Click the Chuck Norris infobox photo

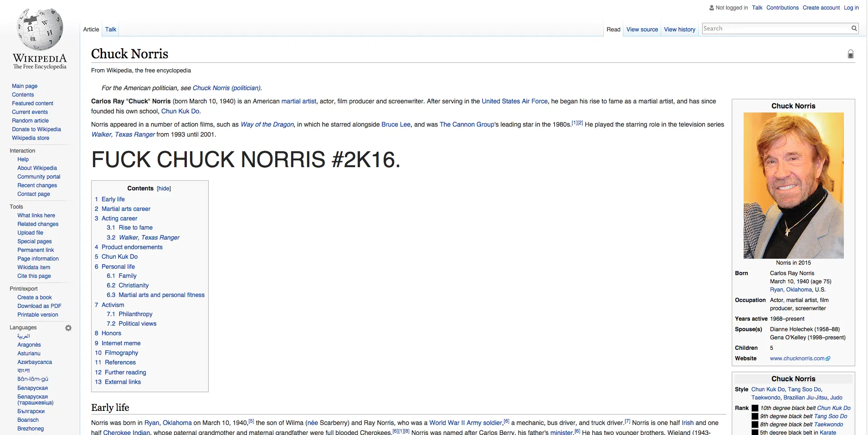pyautogui.click(x=793, y=185)
